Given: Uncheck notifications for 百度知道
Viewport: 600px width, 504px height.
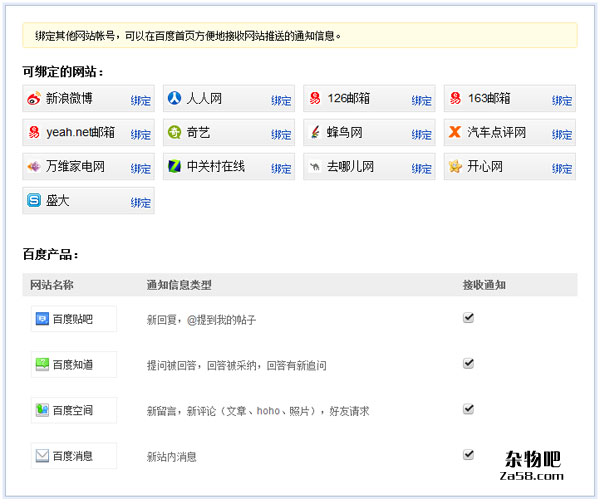Looking at the screenshot, I should click(468, 363).
